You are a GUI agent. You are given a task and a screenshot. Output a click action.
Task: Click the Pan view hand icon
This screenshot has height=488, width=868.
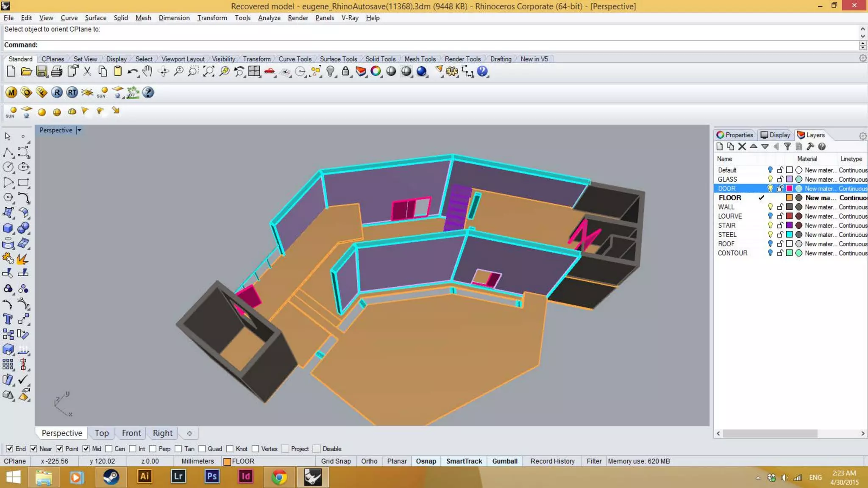pos(147,71)
